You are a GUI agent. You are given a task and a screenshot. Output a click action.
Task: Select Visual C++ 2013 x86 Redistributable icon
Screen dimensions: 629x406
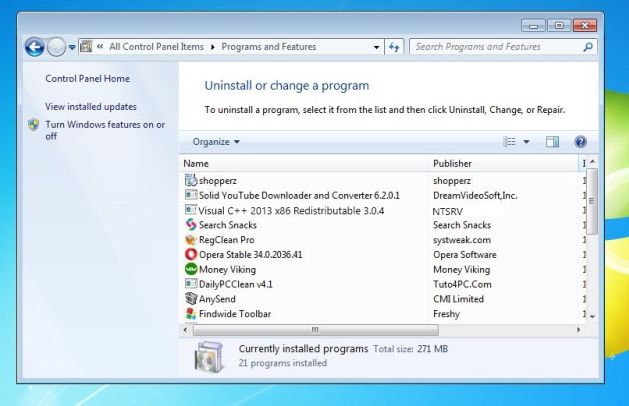(x=191, y=210)
